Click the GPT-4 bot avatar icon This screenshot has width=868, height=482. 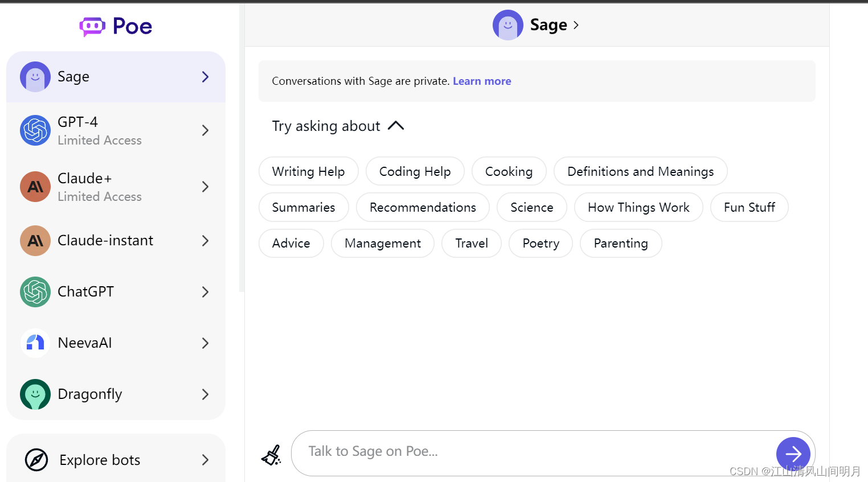pos(35,130)
